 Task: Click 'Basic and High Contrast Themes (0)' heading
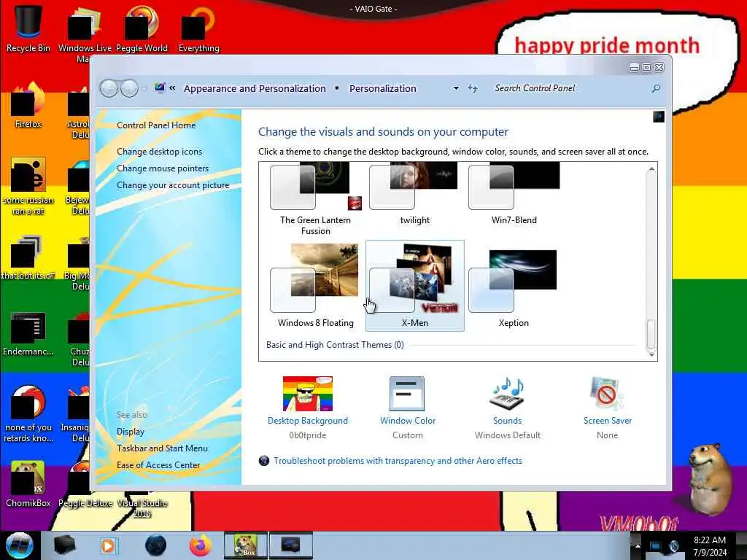point(335,345)
